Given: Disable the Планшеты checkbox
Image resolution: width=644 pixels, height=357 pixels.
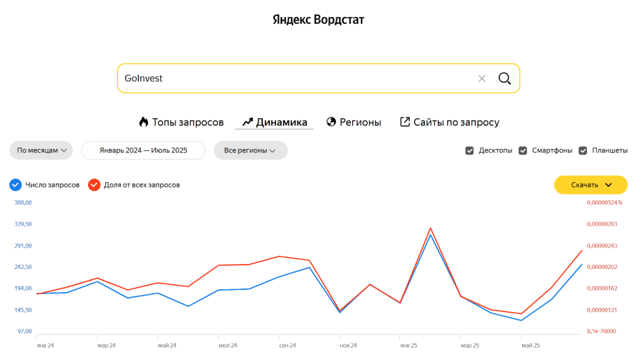Looking at the screenshot, I should 582,151.
